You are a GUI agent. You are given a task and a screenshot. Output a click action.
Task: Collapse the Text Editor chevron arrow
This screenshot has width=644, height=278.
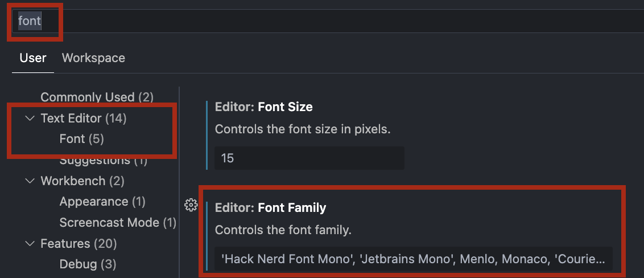point(30,118)
